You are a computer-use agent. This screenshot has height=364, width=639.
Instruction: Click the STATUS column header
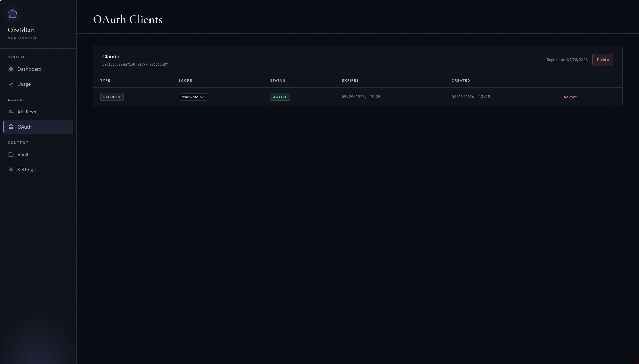tap(277, 81)
